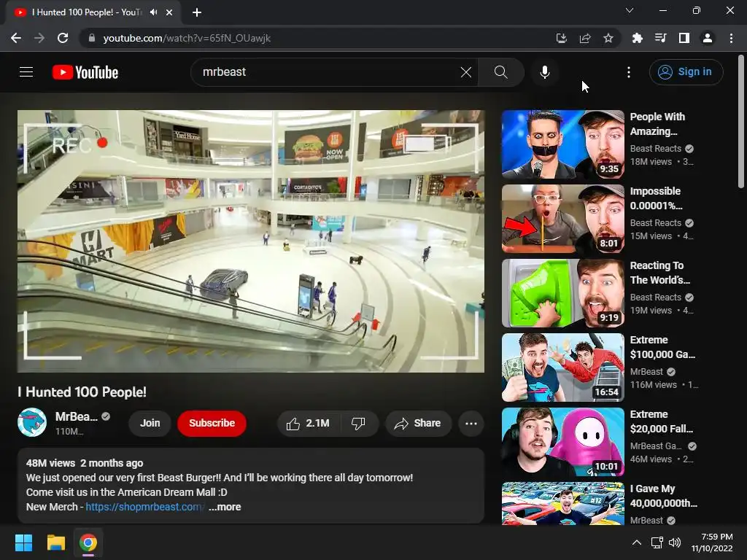Subscribe to the MrBeast channel
Image resolution: width=747 pixels, height=560 pixels.
click(x=212, y=424)
